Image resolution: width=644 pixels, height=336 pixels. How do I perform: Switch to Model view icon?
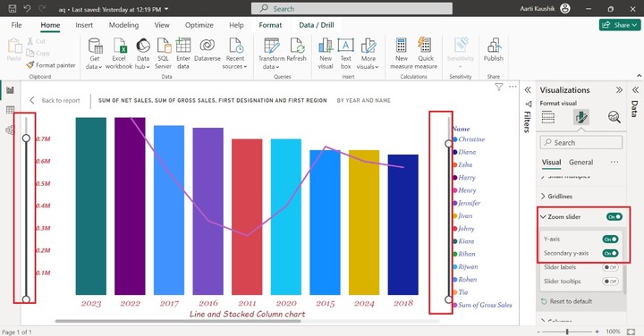click(x=10, y=130)
